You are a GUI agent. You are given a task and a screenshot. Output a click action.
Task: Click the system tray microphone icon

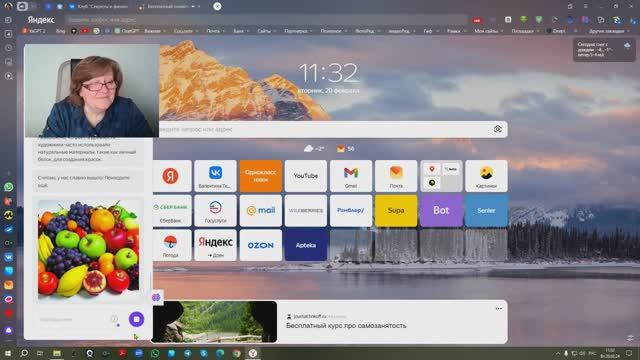click(x=566, y=353)
